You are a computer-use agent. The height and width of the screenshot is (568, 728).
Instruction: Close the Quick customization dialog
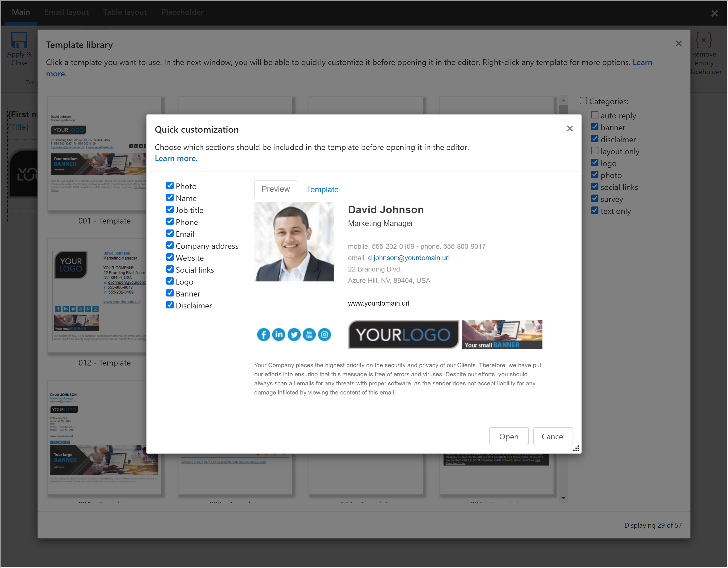point(570,128)
